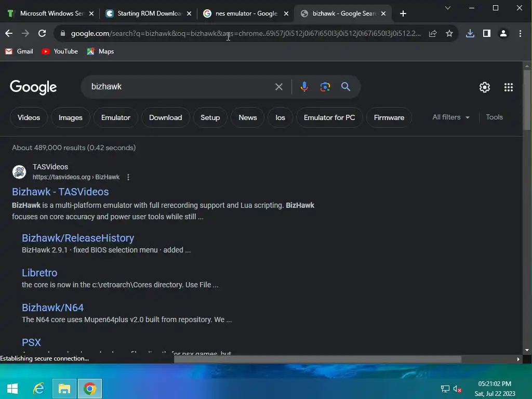Viewport: 532px width, 399px height.
Task: Apply the Emulator for PC chip
Action: (x=329, y=117)
